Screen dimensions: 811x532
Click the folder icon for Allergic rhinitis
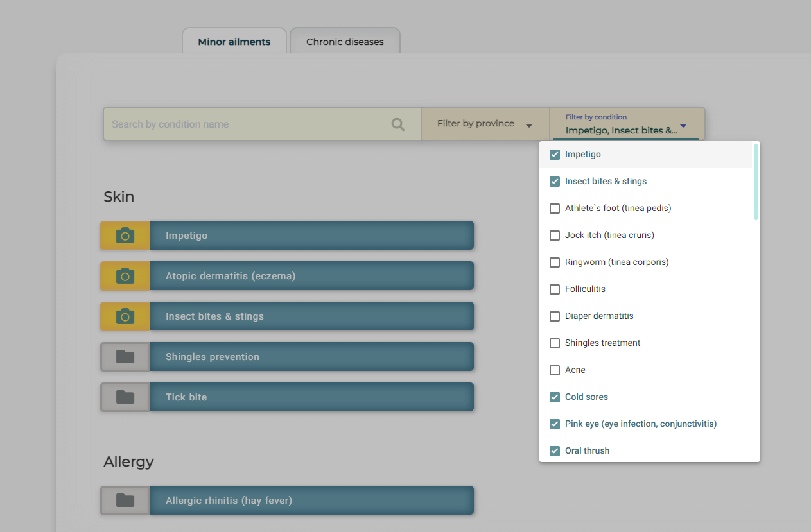125,500
